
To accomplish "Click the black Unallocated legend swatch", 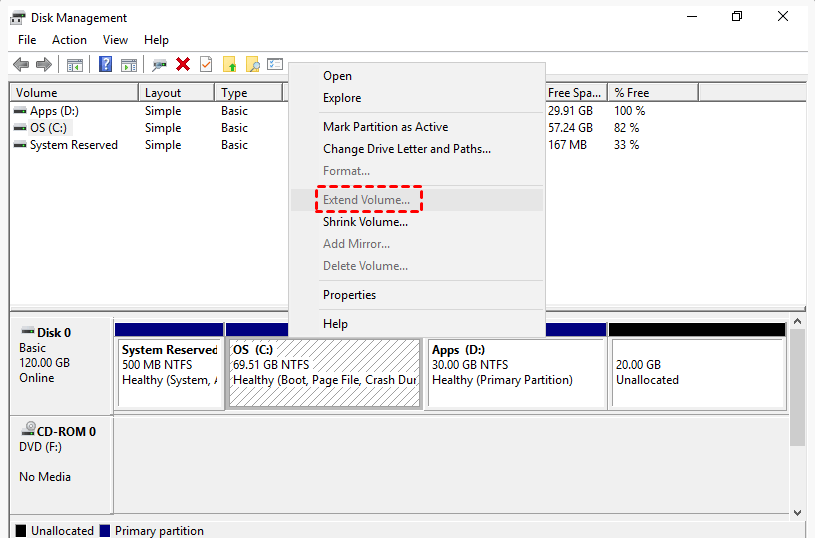I will point(21,530).
